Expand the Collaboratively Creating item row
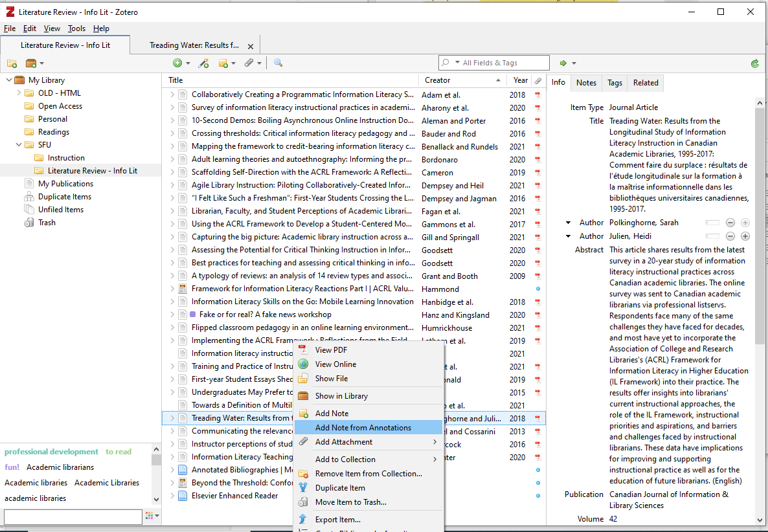 tap(172, 94)
